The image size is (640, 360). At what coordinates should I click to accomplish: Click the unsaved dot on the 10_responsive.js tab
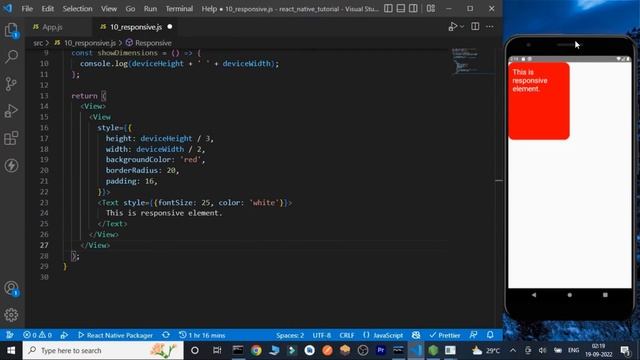170,27
